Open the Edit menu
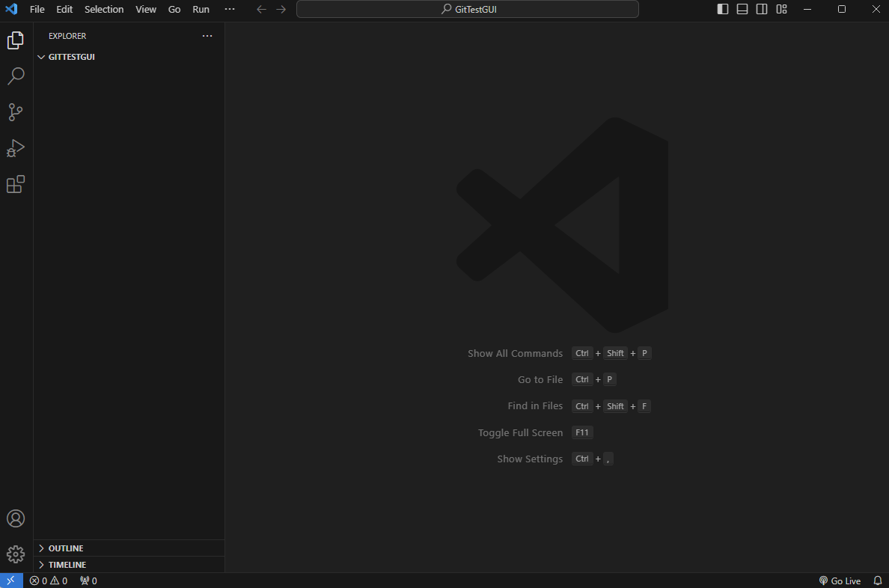This screenshot has height=588, width=889. point(64,9)
